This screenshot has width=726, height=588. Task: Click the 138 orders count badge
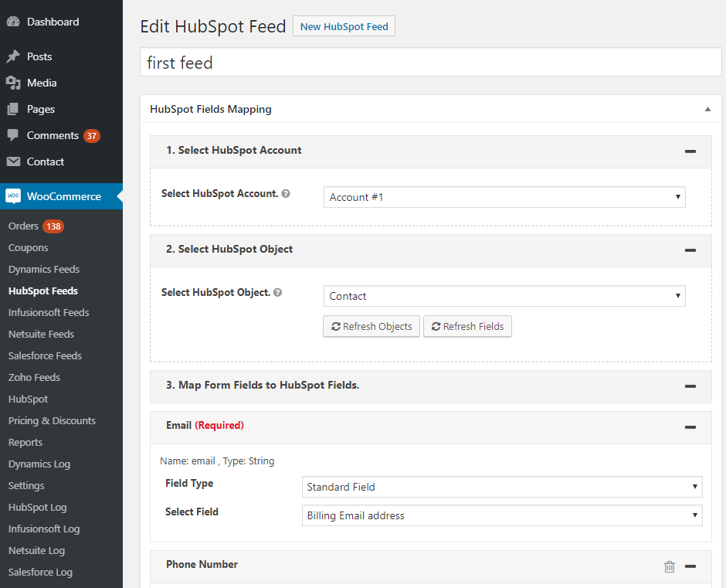[x=53, y=226]
